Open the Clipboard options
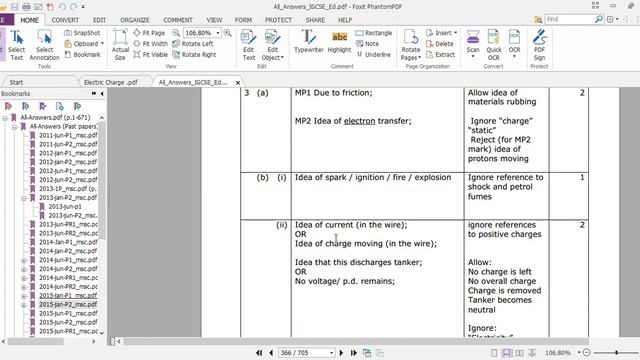This screenshot has height=360, width=640. pos(84,44)
